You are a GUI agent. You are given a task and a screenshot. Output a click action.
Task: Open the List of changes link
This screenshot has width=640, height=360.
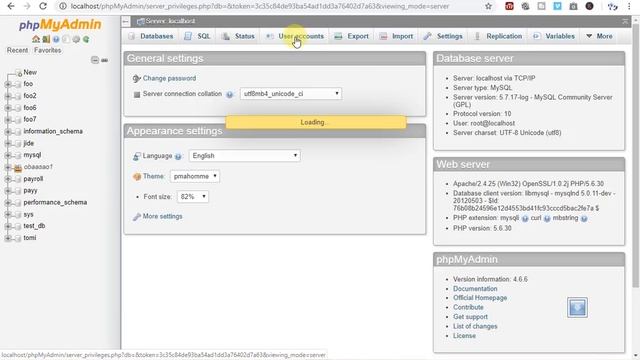[x=475, y=326]
